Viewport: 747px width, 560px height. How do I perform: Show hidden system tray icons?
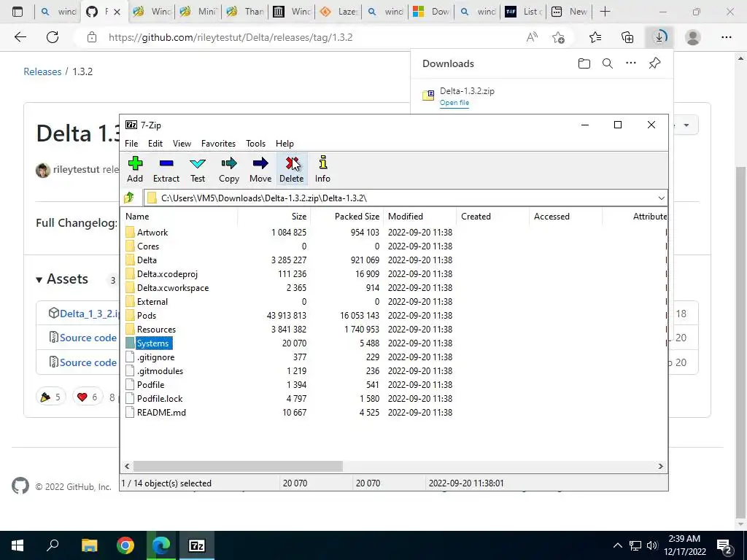[x=617, y=545]
